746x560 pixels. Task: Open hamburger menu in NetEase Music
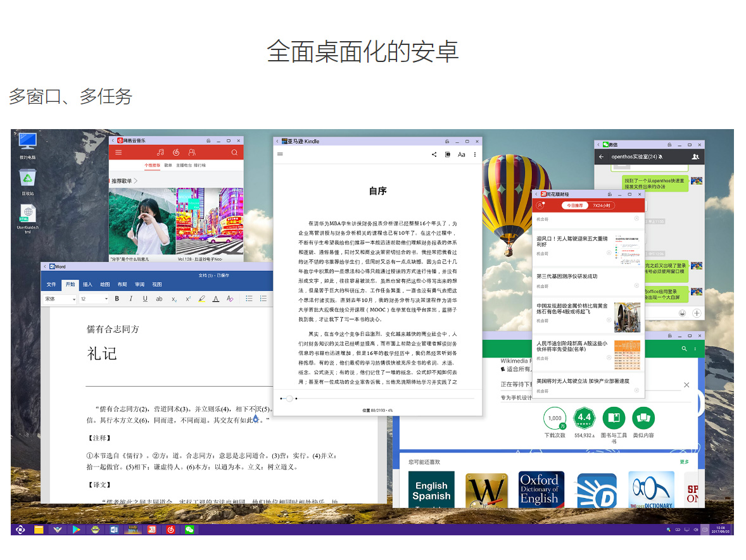coord(118,152)
